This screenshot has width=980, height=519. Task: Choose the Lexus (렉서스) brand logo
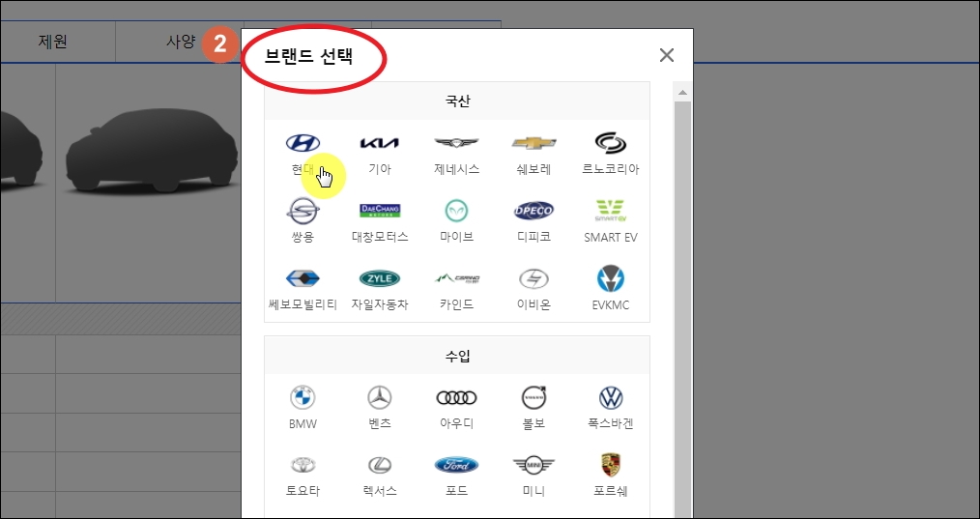pos(380,465)
